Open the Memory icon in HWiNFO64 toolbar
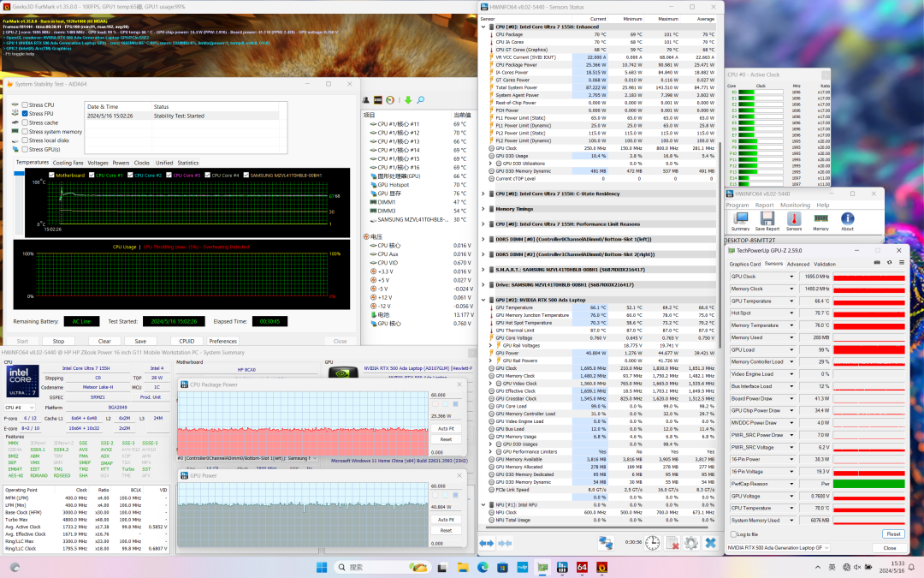 tap(820, 219)
